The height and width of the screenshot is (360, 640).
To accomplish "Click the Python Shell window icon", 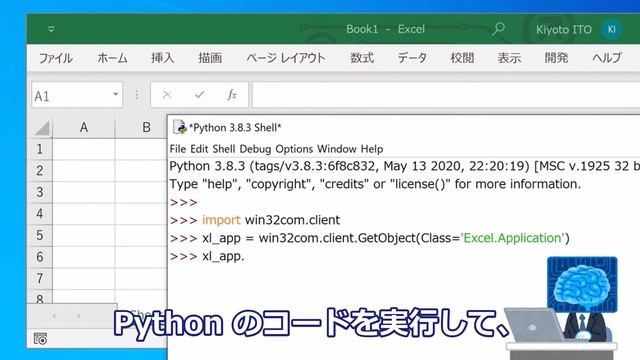I will pyautogui.click(x=180, y=127).
